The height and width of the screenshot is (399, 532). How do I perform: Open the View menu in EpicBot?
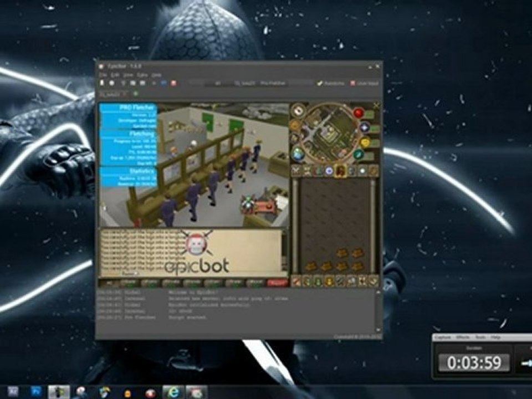(x=128, y=75)
